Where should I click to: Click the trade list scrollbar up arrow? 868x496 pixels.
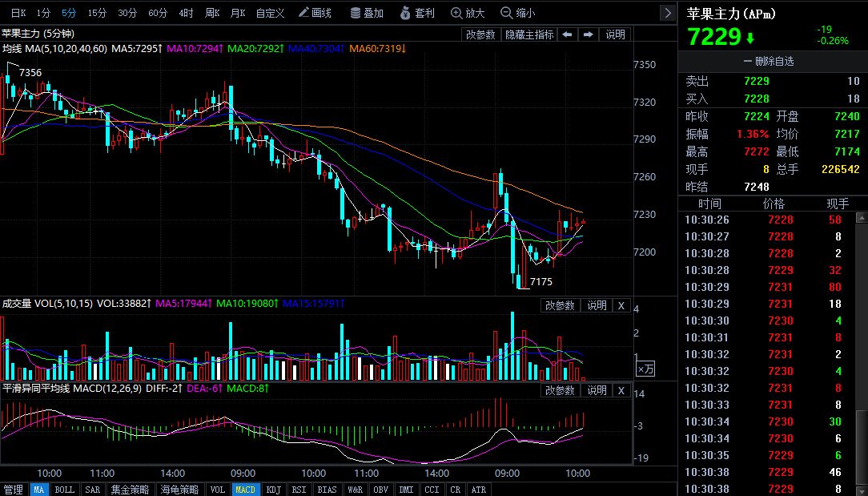point(862,218)
